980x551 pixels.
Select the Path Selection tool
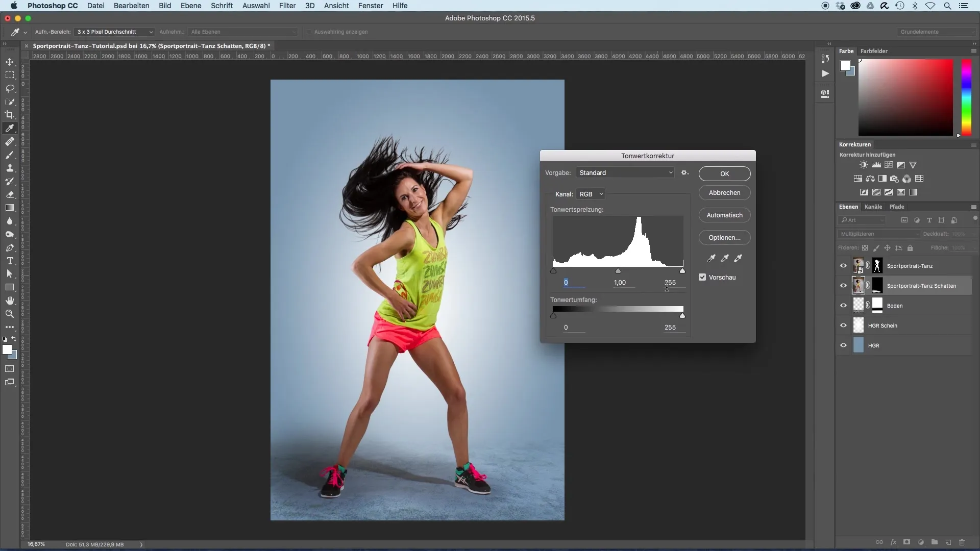pyautogui.click(x=10, y=274)
